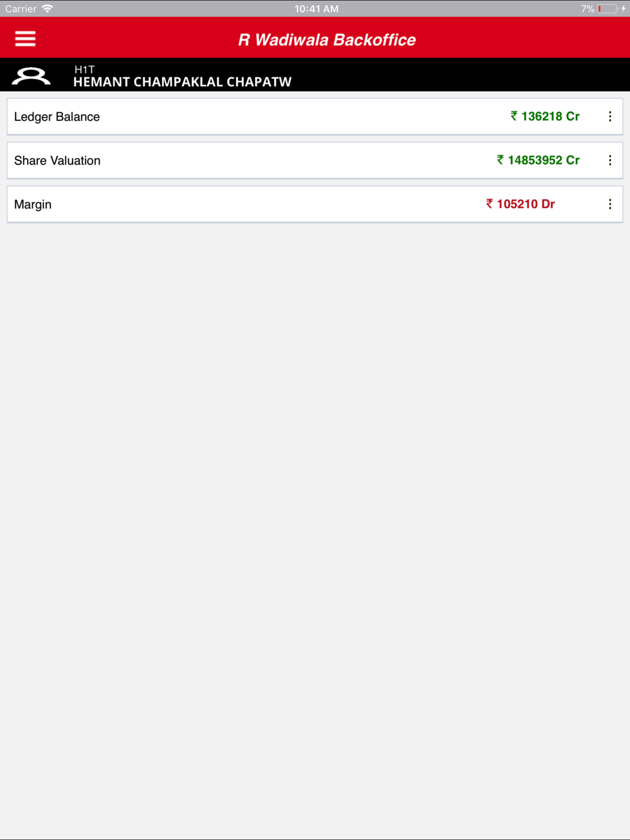Tap the 10:41 AM clock
The image size is (630, 840).
(x=316, y=9)
